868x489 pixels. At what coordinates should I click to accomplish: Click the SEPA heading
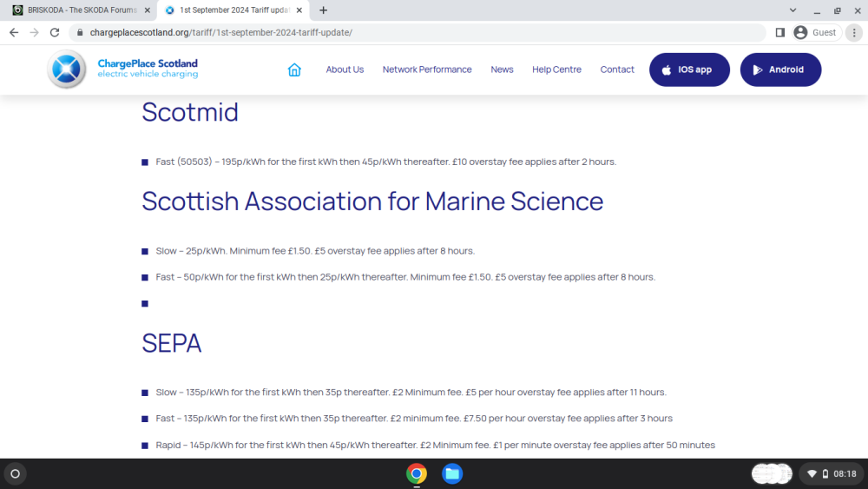[172, 343]
